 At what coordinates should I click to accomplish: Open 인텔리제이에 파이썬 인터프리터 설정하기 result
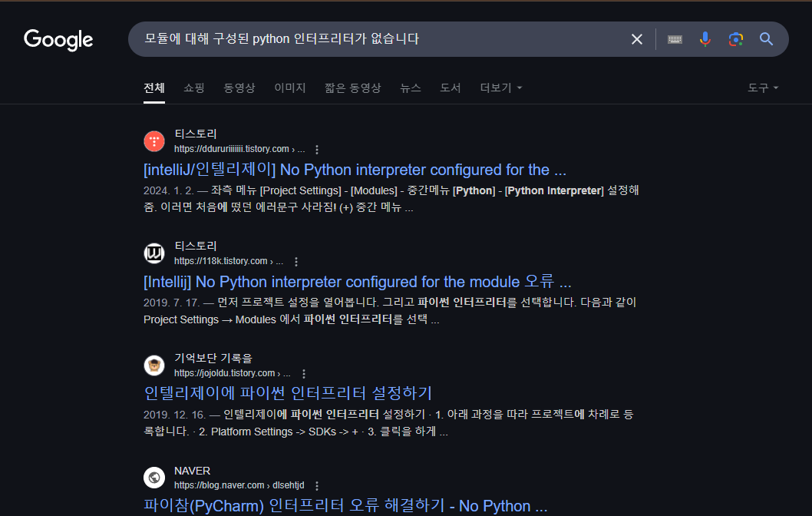288,393
